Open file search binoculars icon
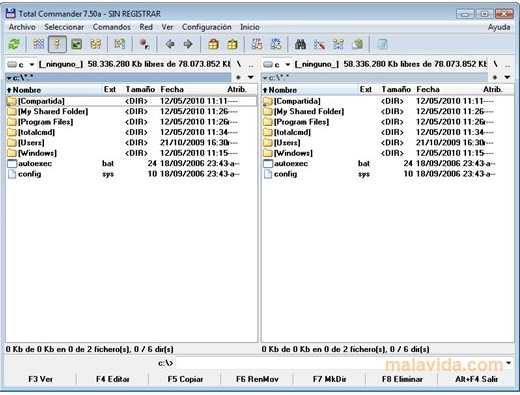Viewport: 520px width, 395px height. click(300, 44)
